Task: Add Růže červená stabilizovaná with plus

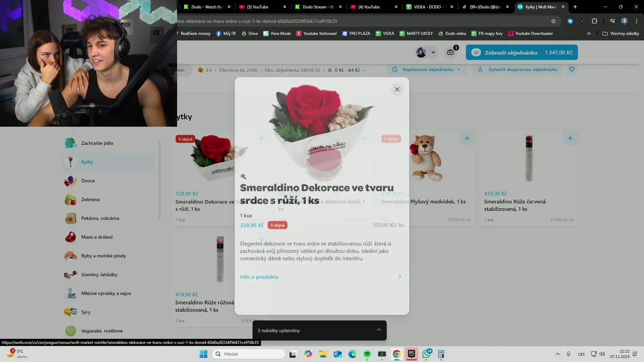Action: click(570, 138)
